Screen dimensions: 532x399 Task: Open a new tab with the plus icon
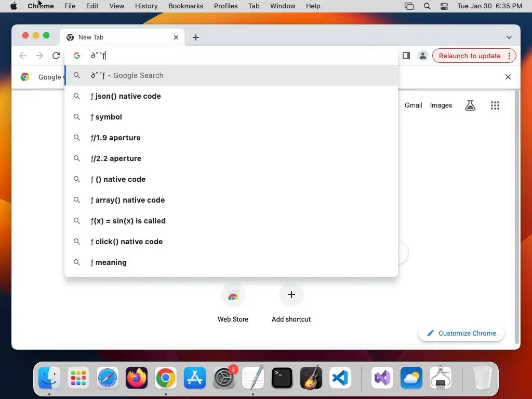(196, 37)
